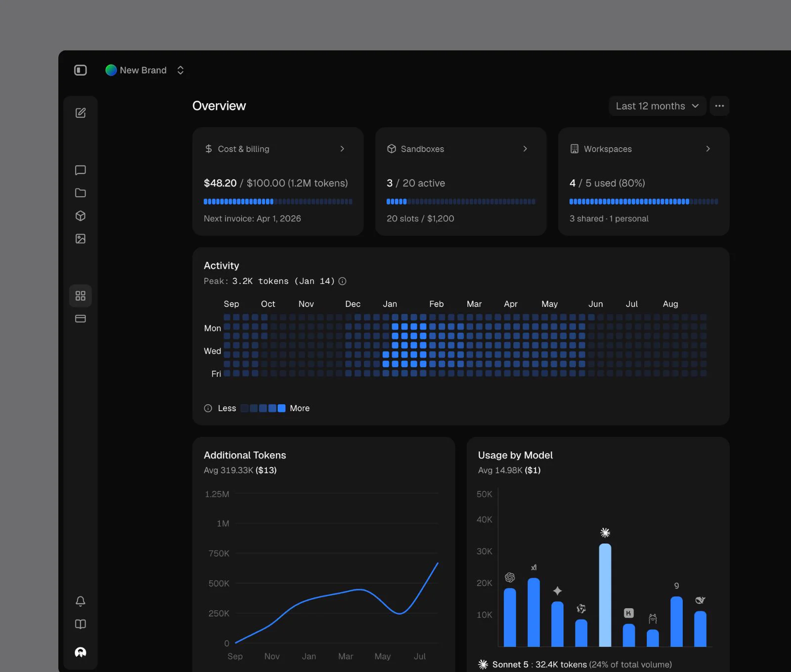Click the workspaces usage progress bar
Screen dimensions: 791x672
(x=644, y=202)
